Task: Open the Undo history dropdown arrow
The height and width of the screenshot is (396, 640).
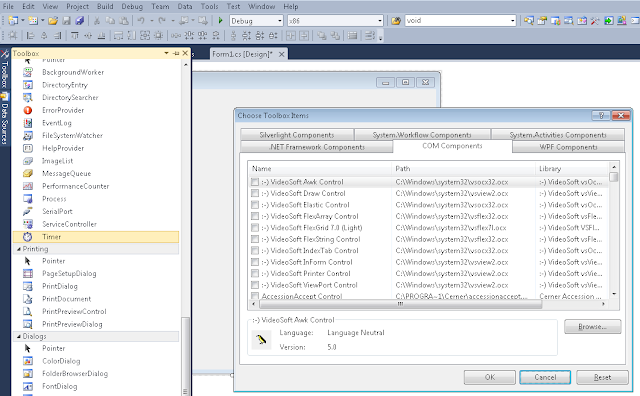Action: click(x=151, y=20)
